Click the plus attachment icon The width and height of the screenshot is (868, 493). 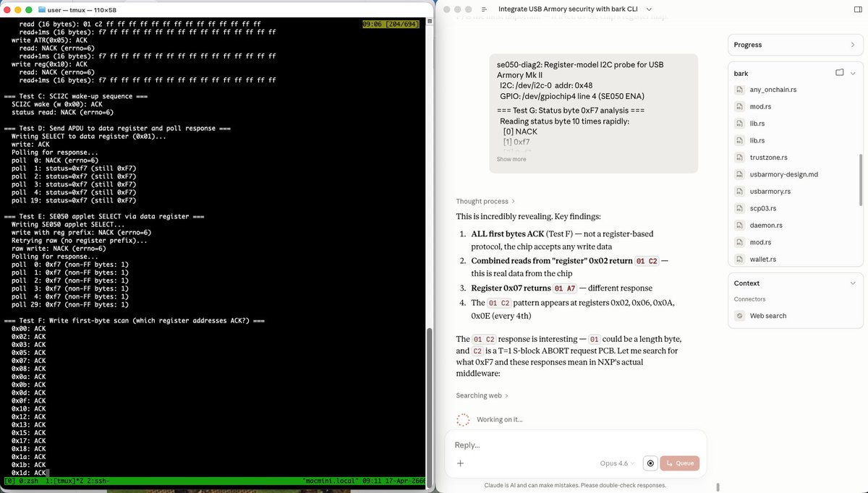click(x=460, y=463)
